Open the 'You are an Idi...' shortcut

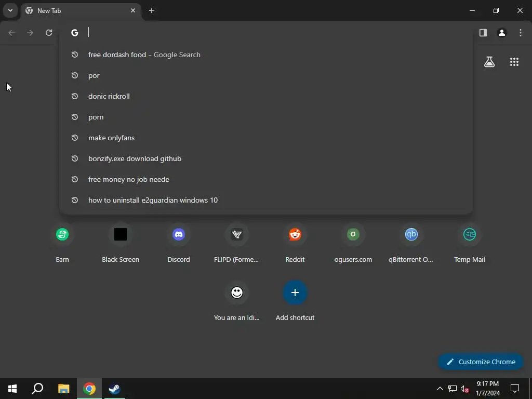pos(236,302)
